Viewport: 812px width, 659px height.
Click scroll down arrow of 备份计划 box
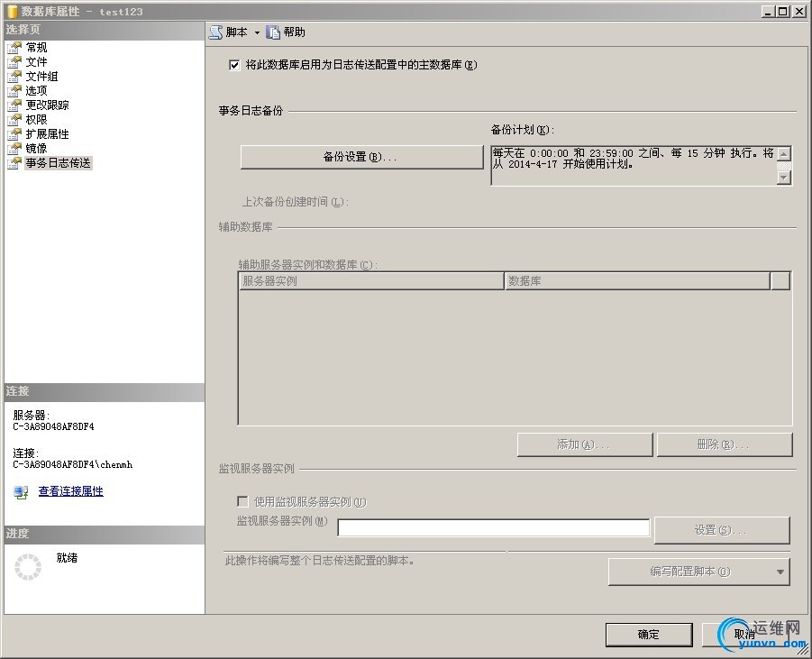pyautogui.click(x=784, y=178)
